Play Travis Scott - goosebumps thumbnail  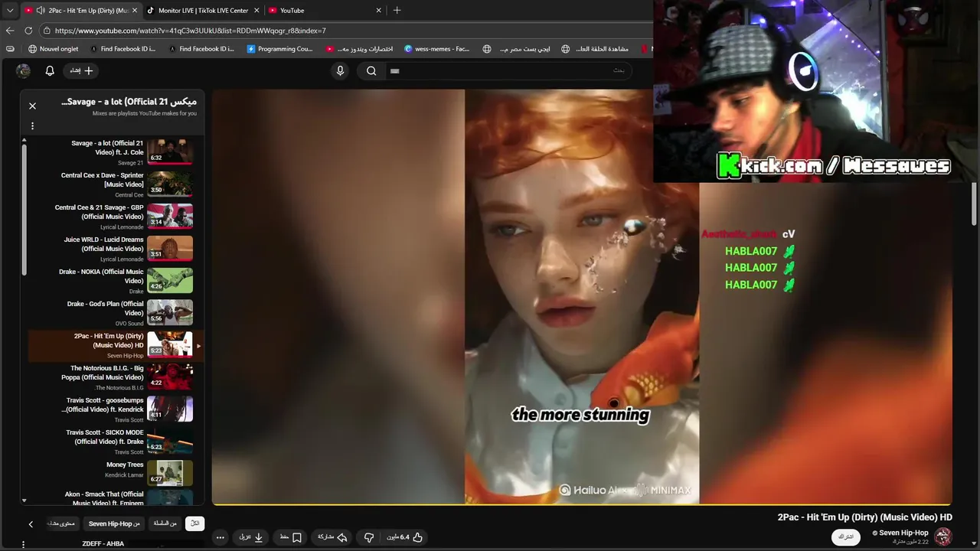(170, 409)
